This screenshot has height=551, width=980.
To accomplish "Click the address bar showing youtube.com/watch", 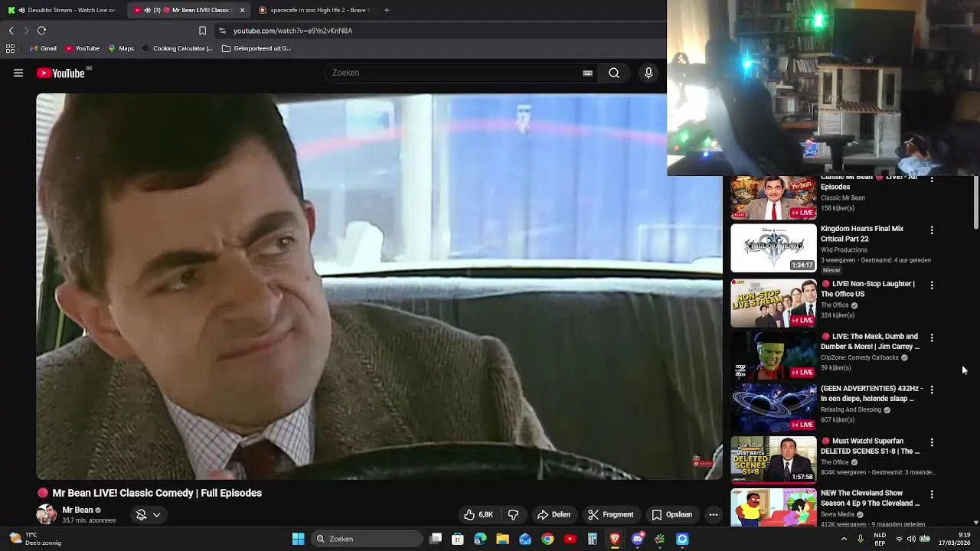I will (292, 31).
